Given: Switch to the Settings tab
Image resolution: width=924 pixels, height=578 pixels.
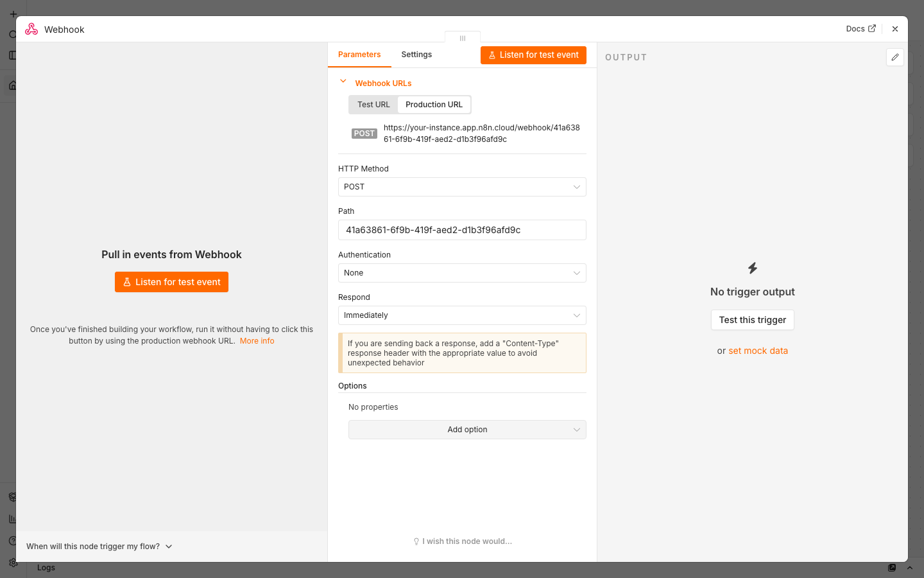Looking at the screenshot, I should (x=416, y=55).
